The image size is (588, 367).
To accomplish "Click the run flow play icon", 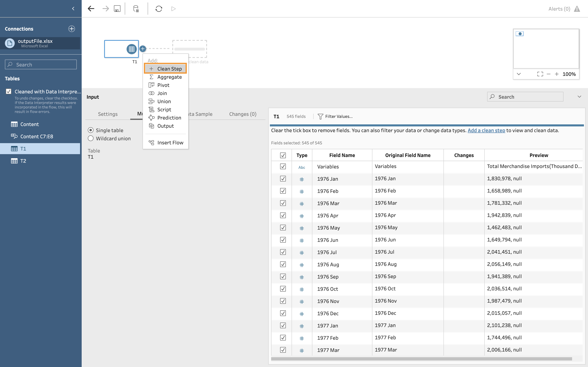I will pyautogui.click(x=173, y=9).
